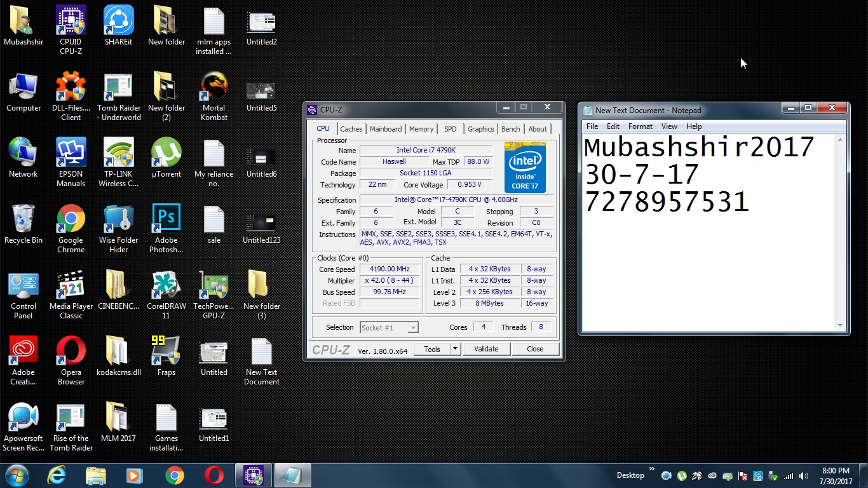
Task: Open the View menu in Notepad
Action: (x=669, y=126)
